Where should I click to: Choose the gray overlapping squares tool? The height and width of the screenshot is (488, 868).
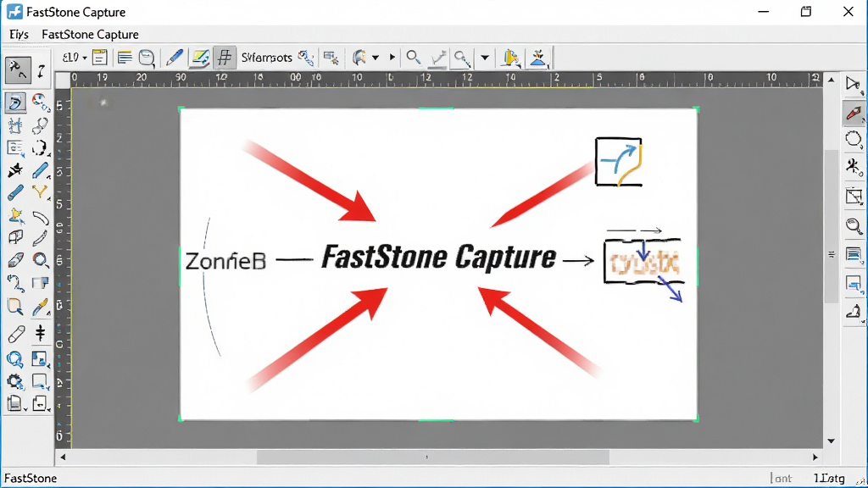(40, 283)
